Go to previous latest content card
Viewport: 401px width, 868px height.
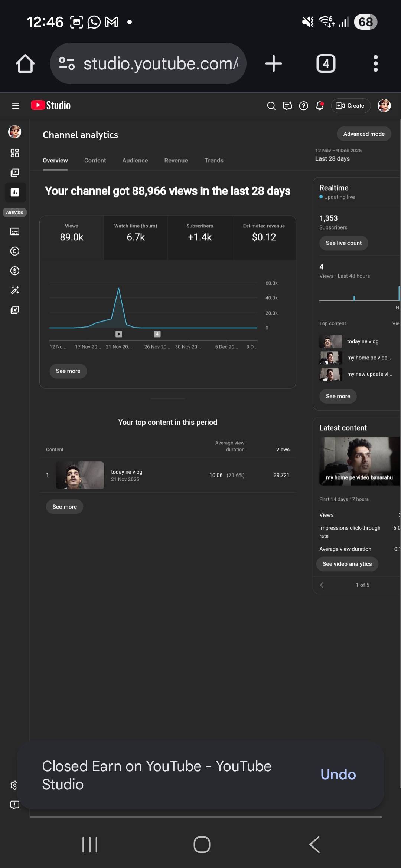click(322, 585)
